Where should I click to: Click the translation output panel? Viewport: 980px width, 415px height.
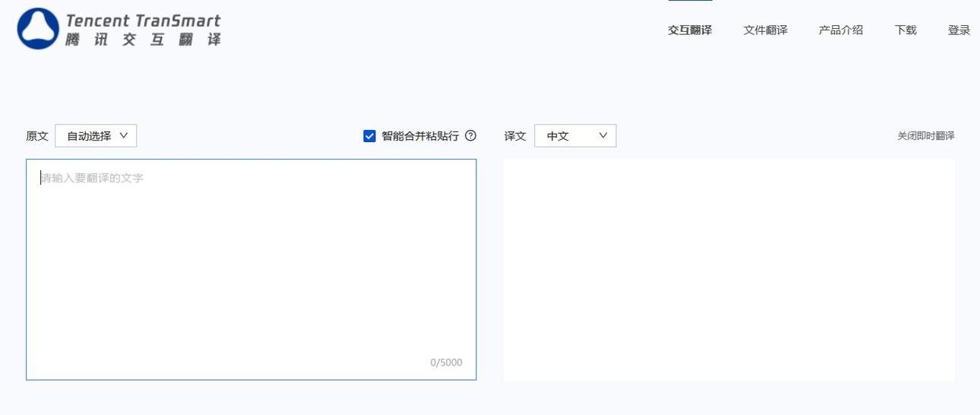tap(729, 269)
